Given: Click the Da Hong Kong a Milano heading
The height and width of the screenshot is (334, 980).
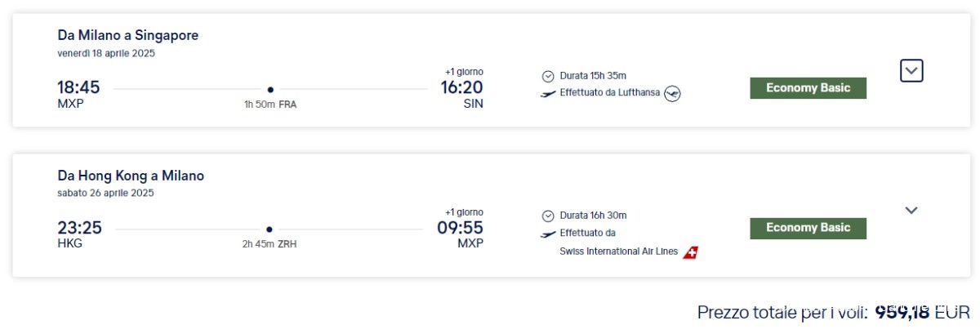Looking at the screenshot, I should point(131,176).
